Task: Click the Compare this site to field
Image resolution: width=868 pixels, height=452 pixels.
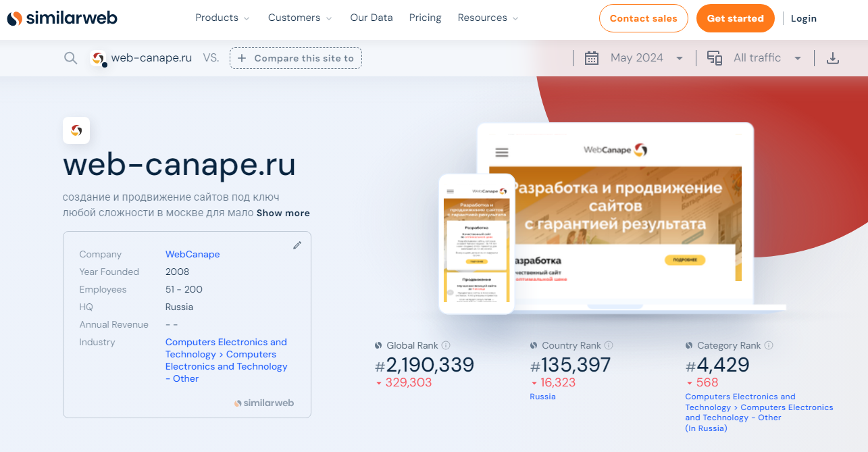Action: 296,58
